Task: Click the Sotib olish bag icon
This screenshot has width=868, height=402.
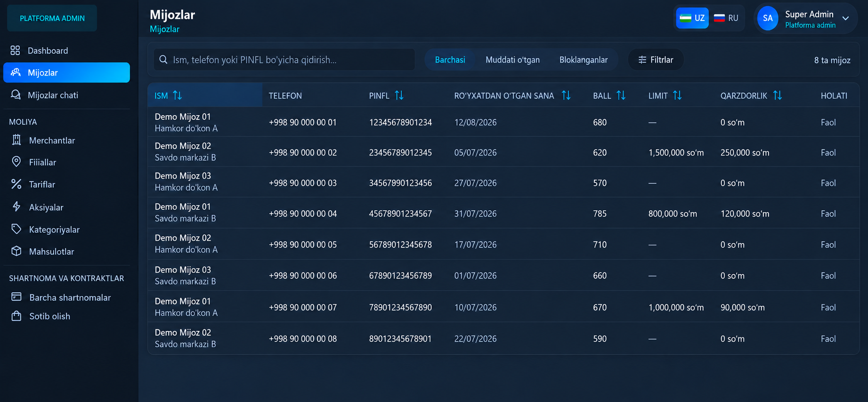Action: [x=16, y=316]
